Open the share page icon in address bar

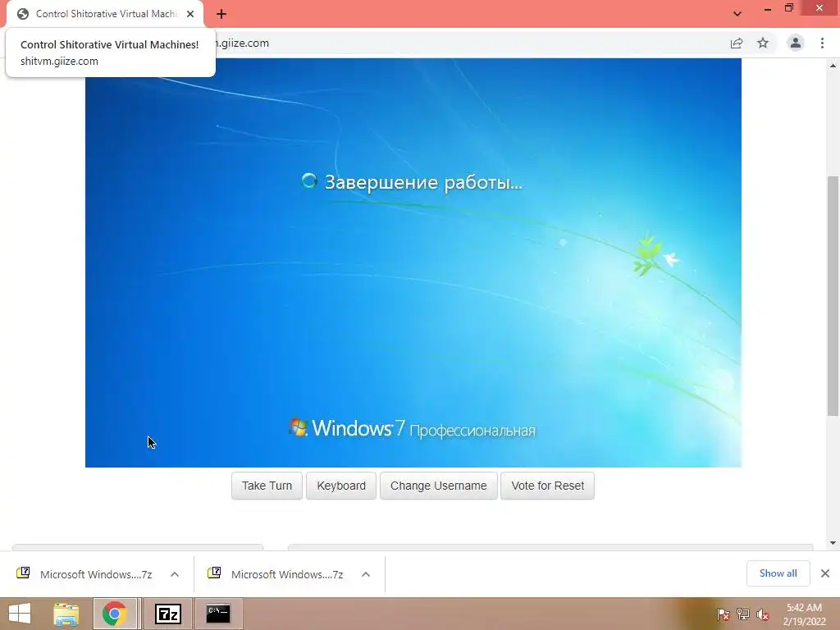(737, 43)
